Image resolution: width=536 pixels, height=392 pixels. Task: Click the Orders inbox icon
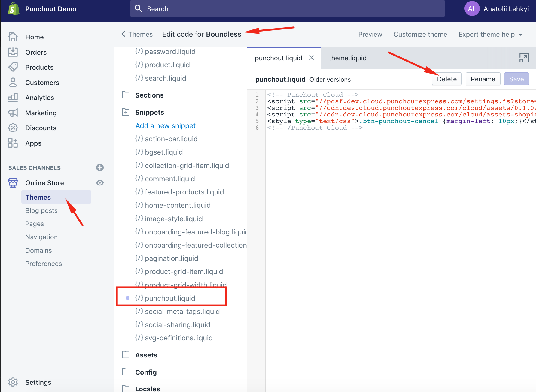pos(13,52)
